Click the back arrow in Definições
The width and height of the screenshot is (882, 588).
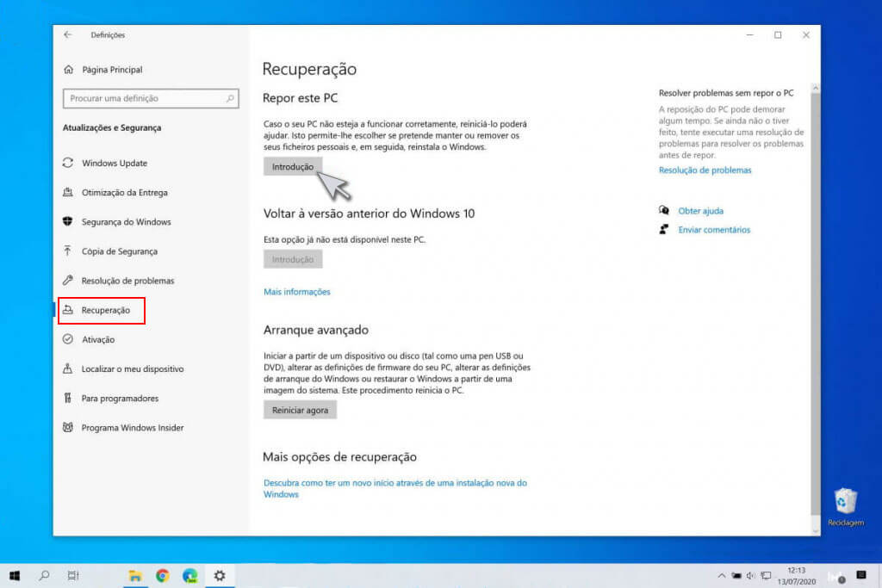68,34
